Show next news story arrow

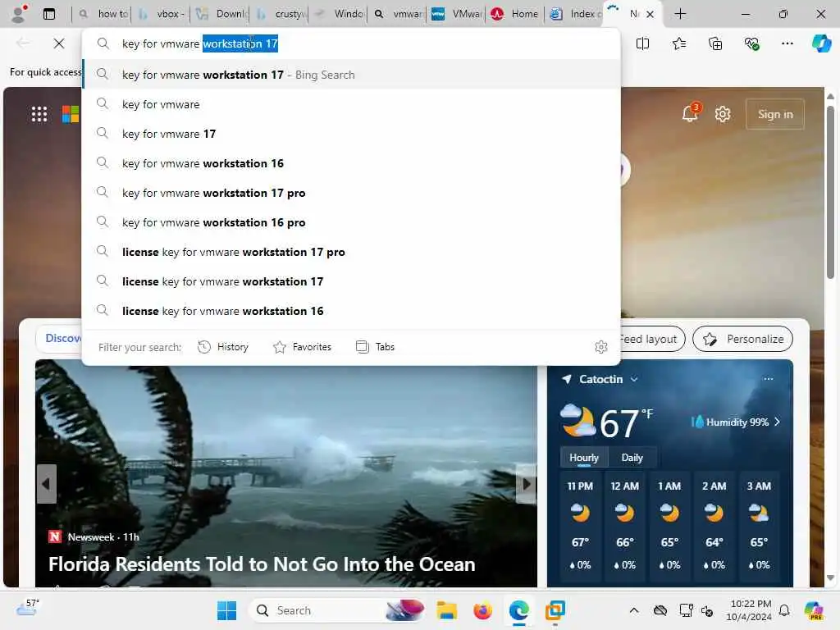point(527,484)
